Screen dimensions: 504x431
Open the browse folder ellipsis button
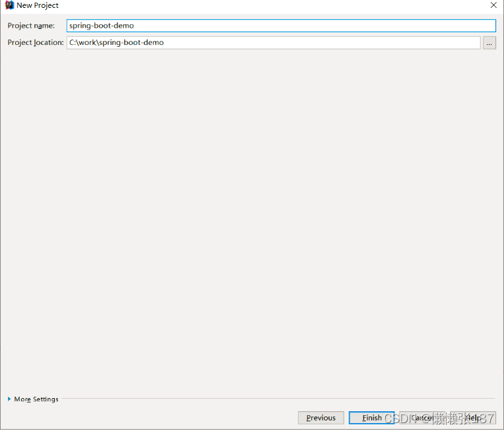489,43
